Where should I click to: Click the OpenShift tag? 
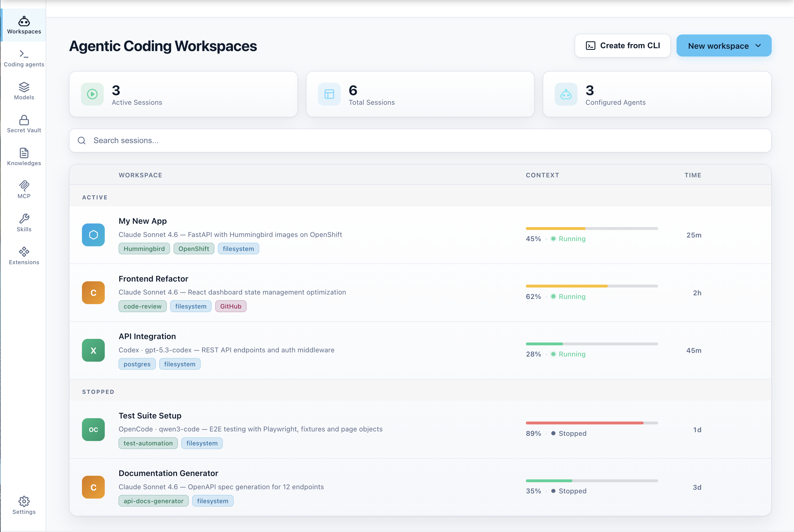194,249
